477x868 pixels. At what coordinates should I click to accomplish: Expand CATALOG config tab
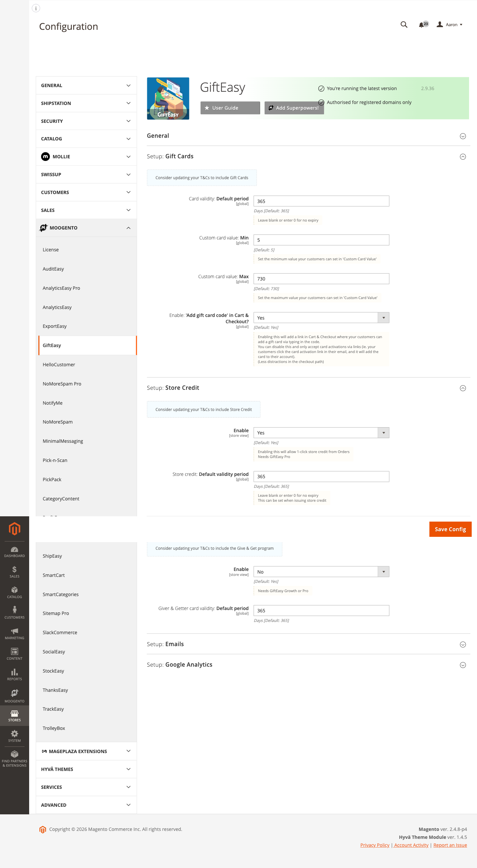click(x=86, y=139)
